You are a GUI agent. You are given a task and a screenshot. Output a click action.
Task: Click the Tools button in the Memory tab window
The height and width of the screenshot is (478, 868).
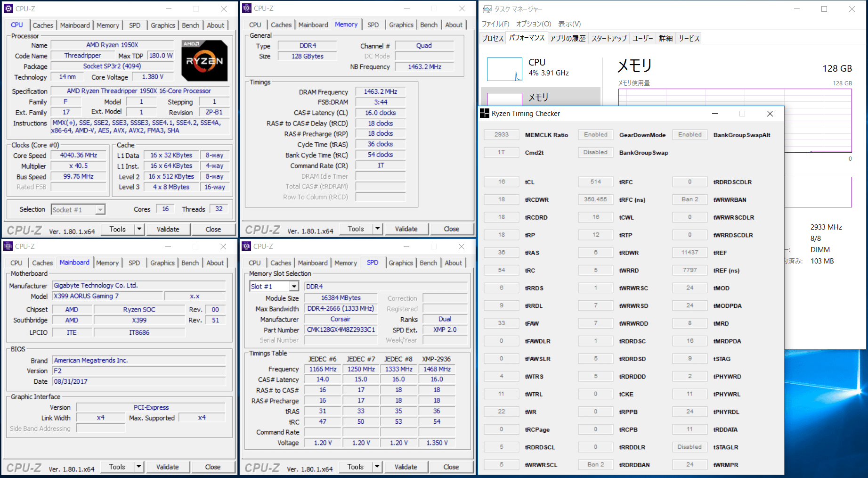click(356, 229)
